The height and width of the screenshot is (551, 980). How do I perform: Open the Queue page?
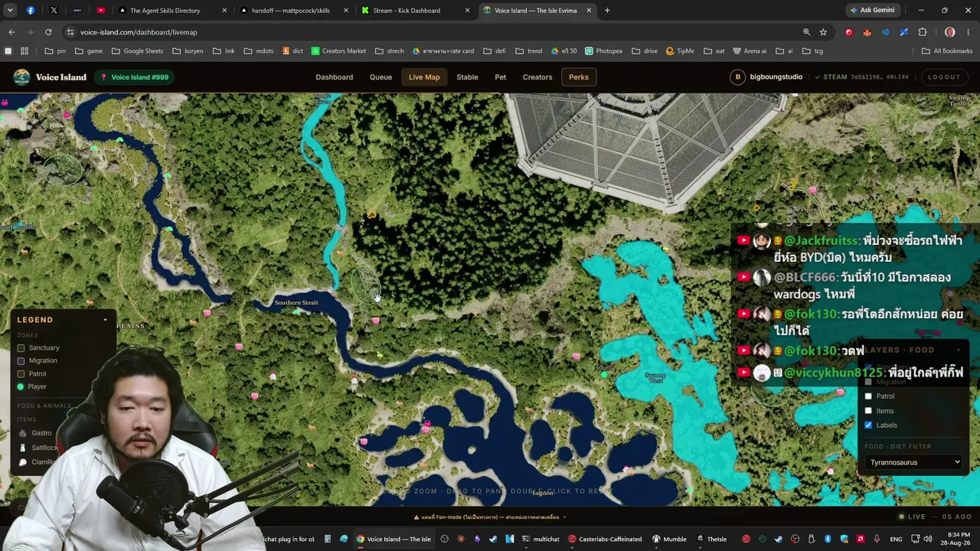coord(381,77)
